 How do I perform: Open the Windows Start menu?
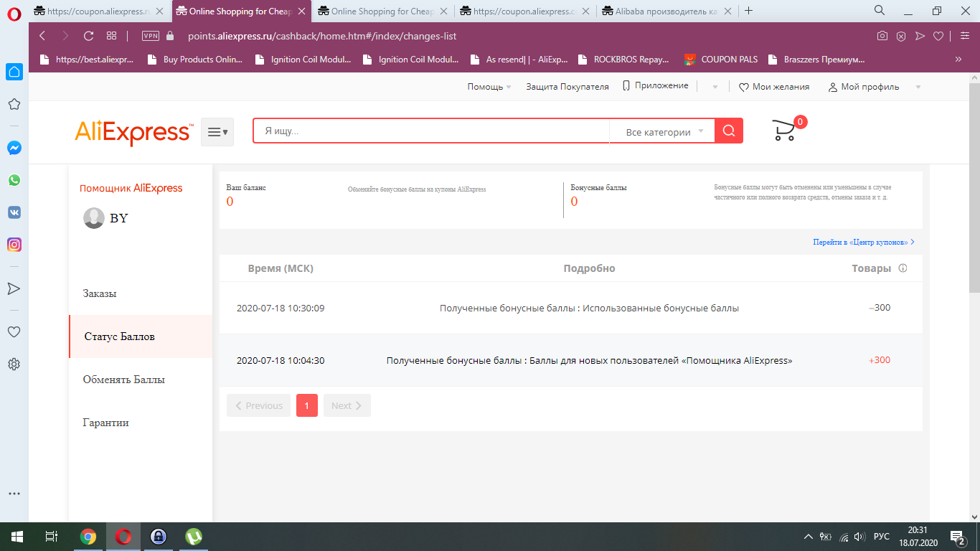tap(17, 537)
